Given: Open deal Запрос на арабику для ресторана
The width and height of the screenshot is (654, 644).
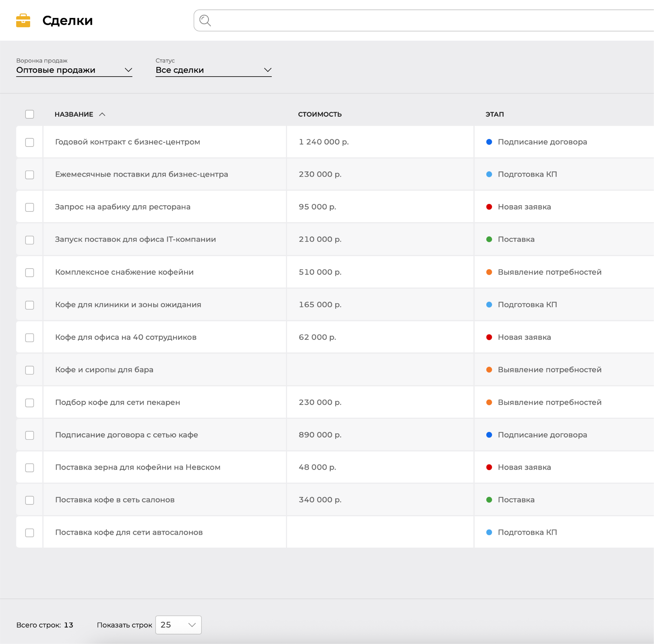Looking at the screenshot, I should click(122, 207).
